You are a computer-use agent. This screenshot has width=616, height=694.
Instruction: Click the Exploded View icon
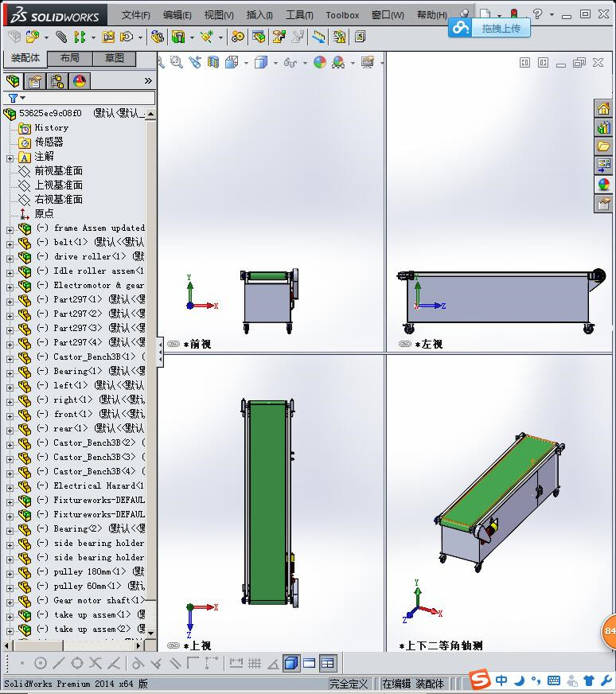point(279,37)
